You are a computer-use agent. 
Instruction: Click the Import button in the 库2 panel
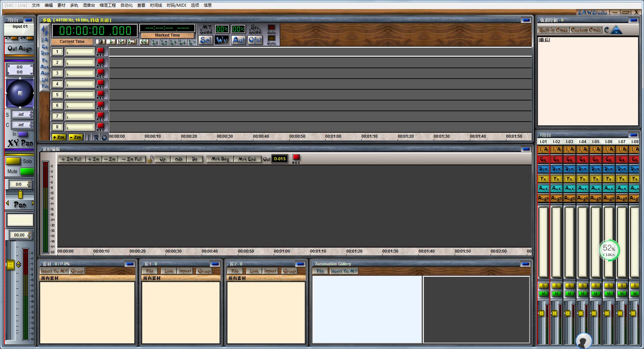[270, 271]
